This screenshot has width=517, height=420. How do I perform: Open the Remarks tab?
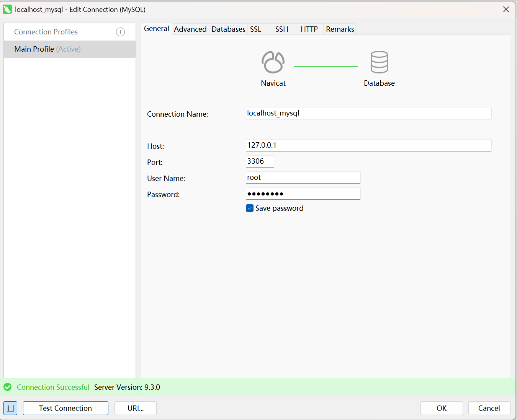click(340, 29)
